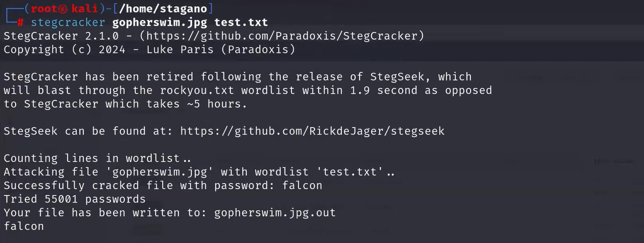
Task: Click the red hash prompt symbol
Action: pos(20,22)
